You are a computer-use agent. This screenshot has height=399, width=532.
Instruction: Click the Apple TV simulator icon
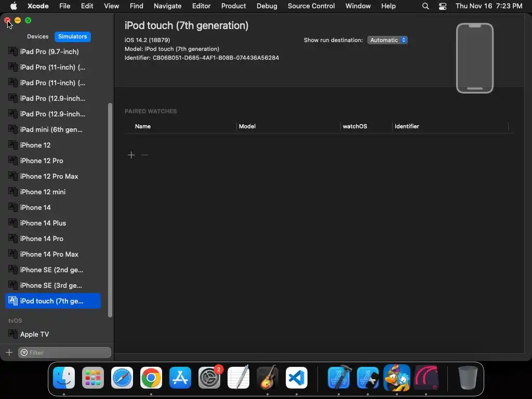tap(12, 334)
